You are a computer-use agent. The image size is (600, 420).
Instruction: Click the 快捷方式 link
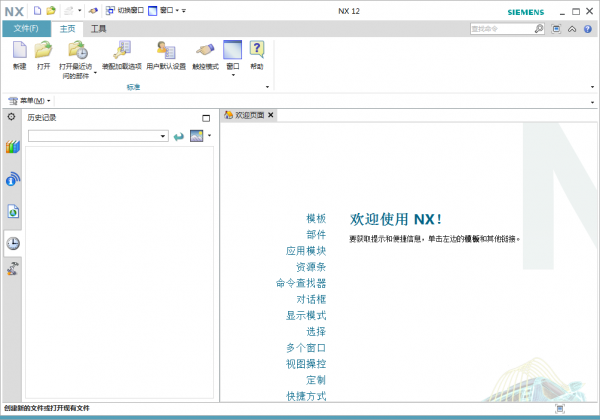[x=306, y=396]
